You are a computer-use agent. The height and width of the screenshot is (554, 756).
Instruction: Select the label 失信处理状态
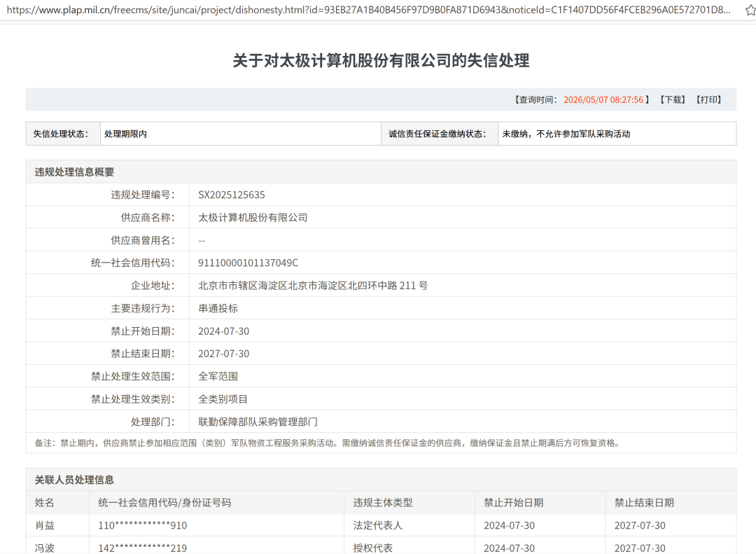(x=61, y=134)
